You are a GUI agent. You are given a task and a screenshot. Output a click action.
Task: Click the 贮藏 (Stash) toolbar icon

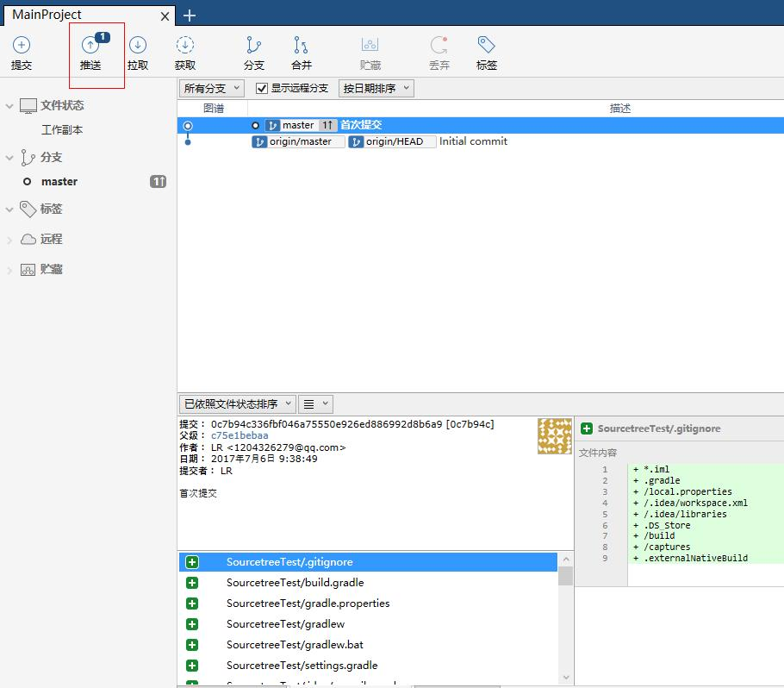370,45
